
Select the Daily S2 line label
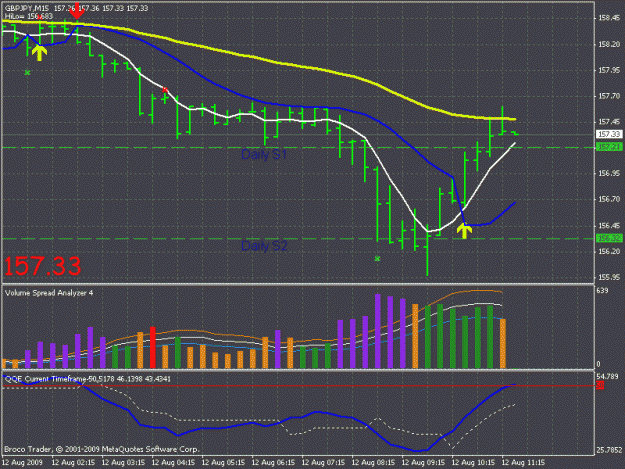coord(264,246)
